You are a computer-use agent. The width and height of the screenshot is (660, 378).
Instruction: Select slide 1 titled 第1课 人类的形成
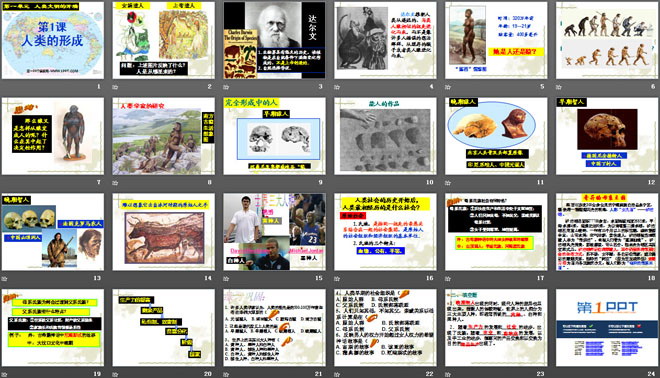point(53,40)
